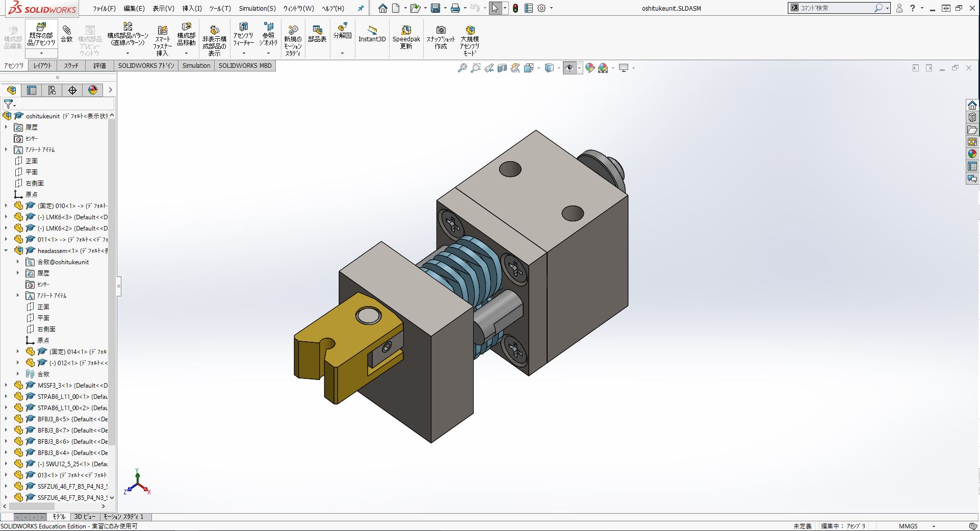Open Reference Geometry tool
The image size is (980, 531).
click(268, 34)
